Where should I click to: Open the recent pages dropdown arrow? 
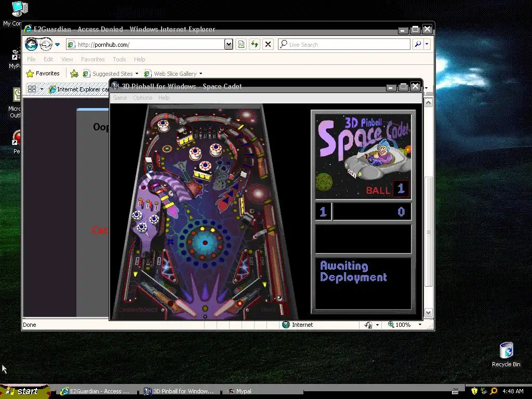coord(57,45)
